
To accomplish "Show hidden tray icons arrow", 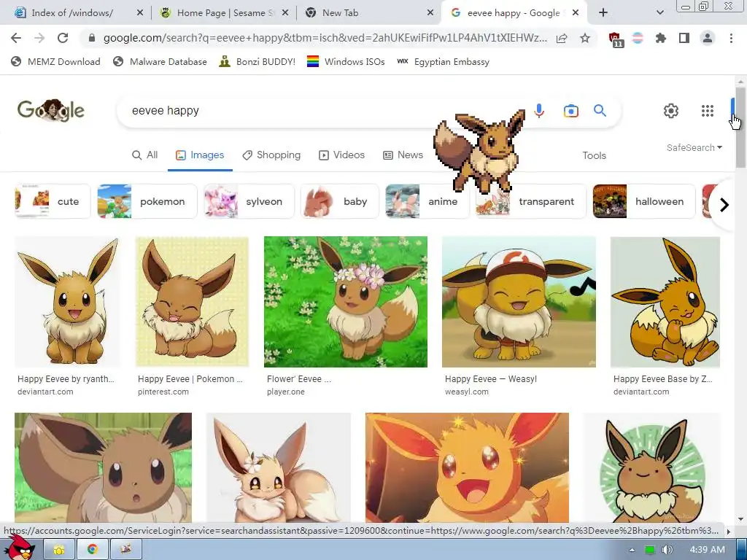I will coord(632,550).
